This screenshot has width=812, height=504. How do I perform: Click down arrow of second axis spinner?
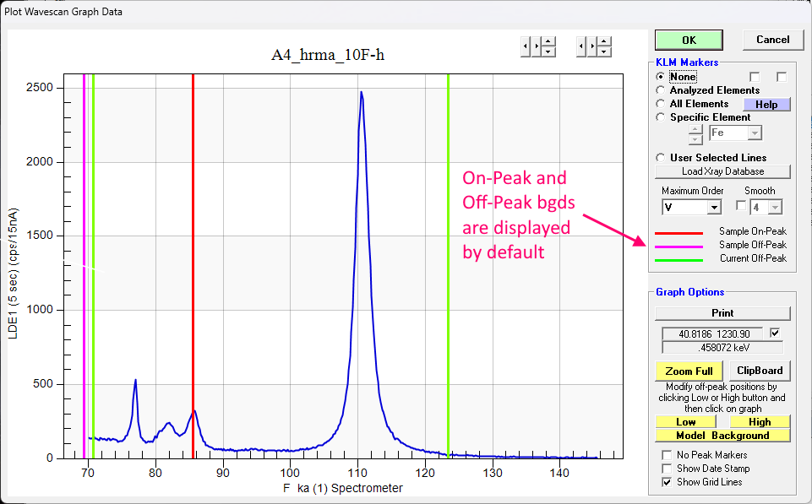(604, 51)
